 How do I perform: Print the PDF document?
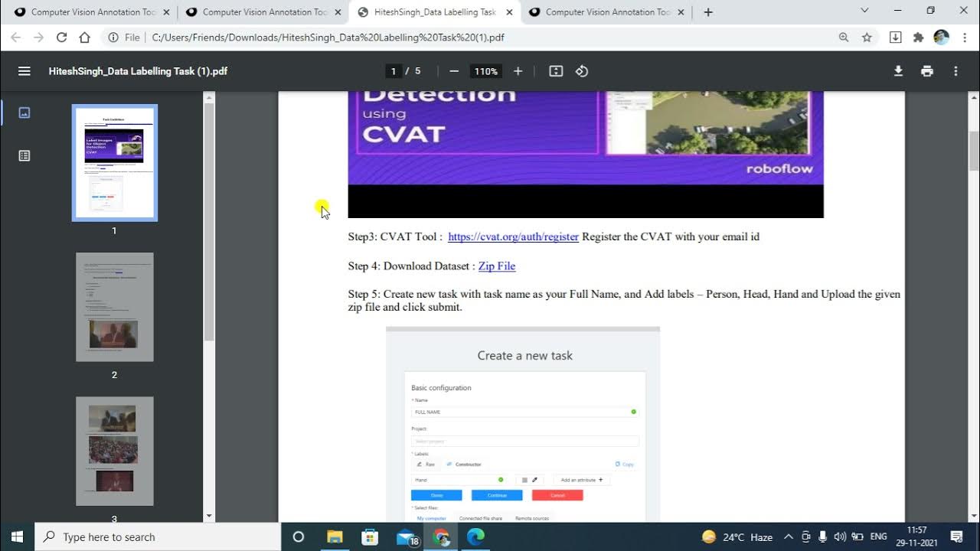point(927,71)
